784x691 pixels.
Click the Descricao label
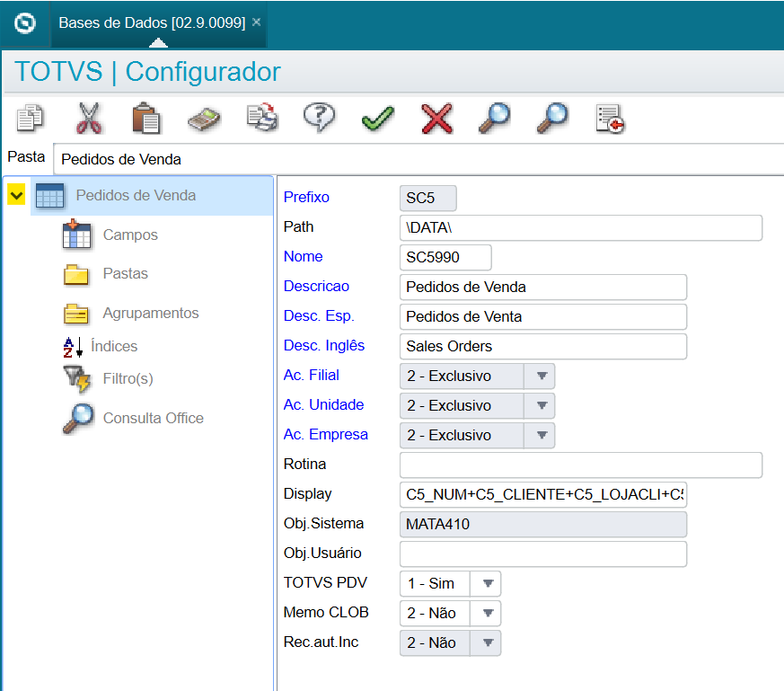[x=316, y=287]
